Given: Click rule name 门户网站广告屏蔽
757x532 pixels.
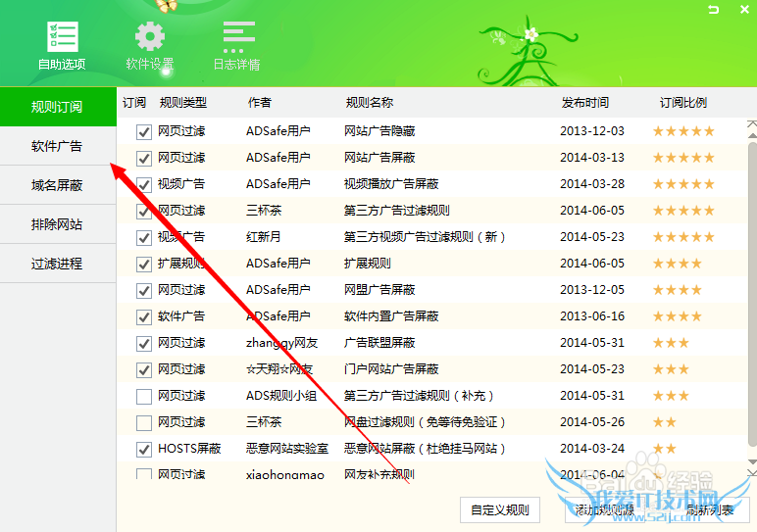Looking at the screenshot, I should pyautogui.click(x=391, y=369).
